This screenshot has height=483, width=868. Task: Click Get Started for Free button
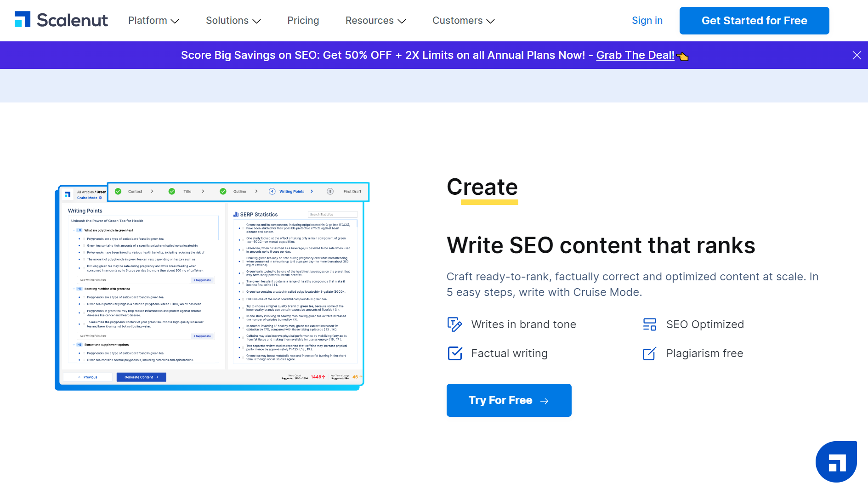(x=754, y=21)
